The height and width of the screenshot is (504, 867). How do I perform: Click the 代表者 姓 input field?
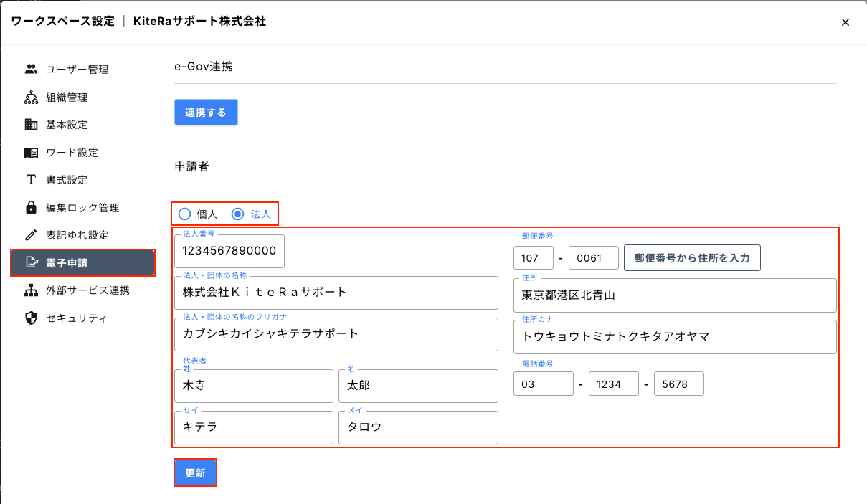point(253,386)
